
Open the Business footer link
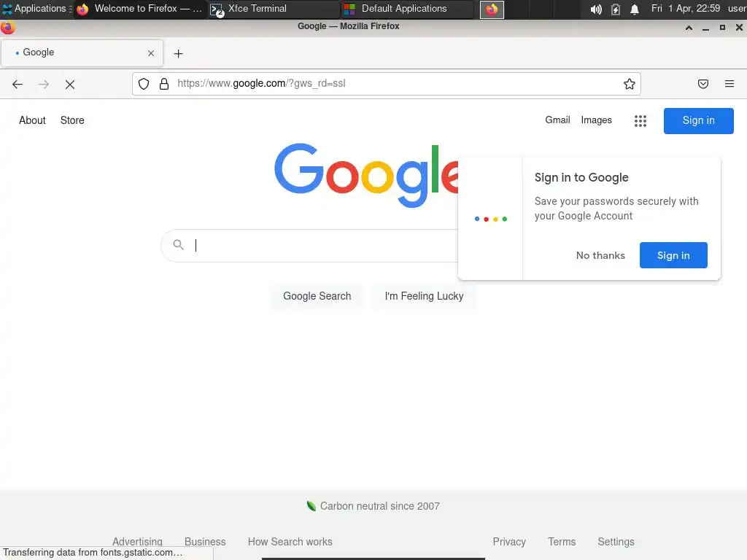[x=205, y=542]
